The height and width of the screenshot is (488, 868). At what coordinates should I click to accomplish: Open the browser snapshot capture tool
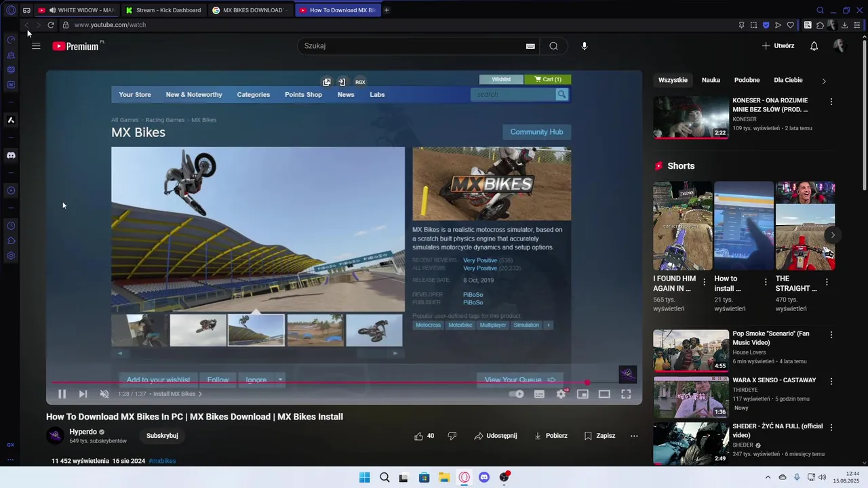[x=753, y=25]
